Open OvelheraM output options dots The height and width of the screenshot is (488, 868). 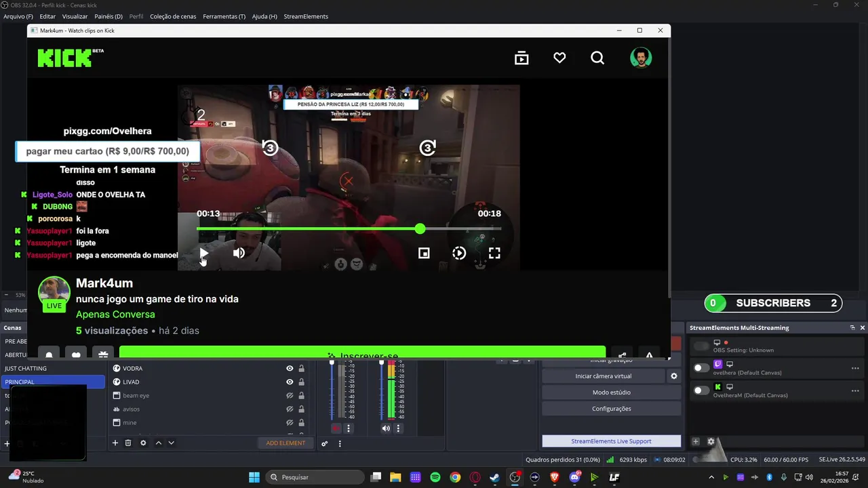pos(855,390)
